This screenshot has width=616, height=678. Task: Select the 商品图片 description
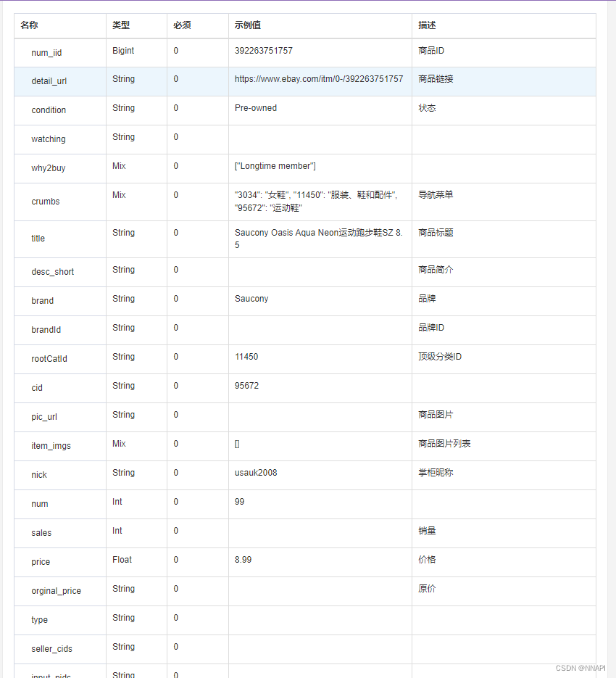coord(436,414)
